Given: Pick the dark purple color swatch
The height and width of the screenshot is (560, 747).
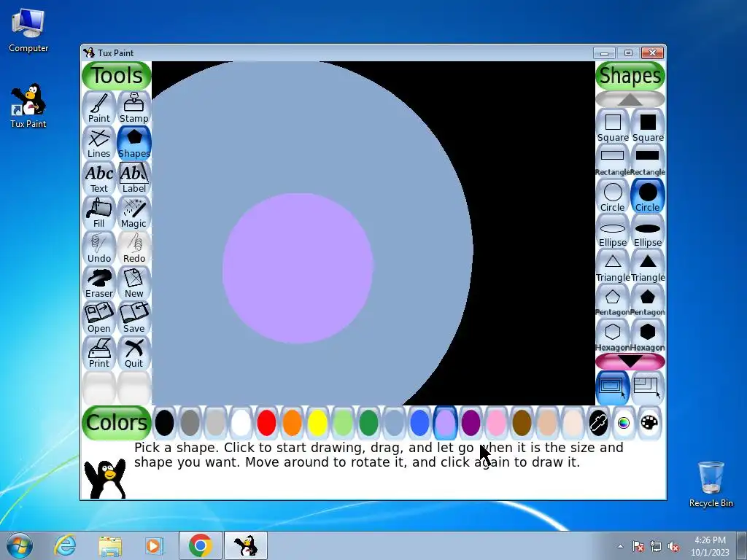Looking at the screenshot, I should coord(471,423).
